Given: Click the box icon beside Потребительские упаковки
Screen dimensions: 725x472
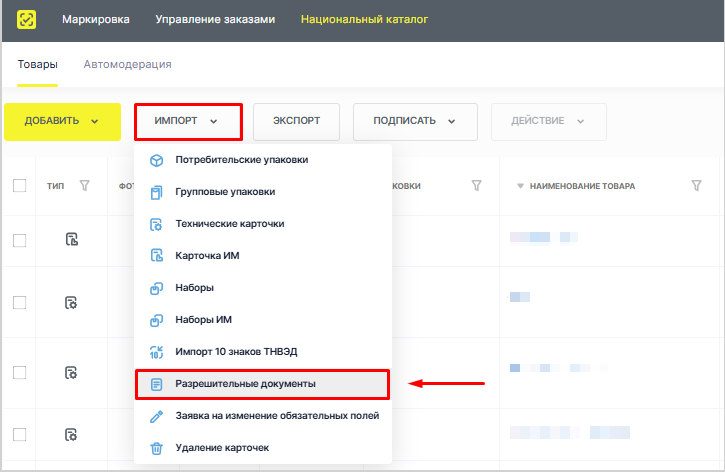Looking at the screenshot, I should coord(157,160).
